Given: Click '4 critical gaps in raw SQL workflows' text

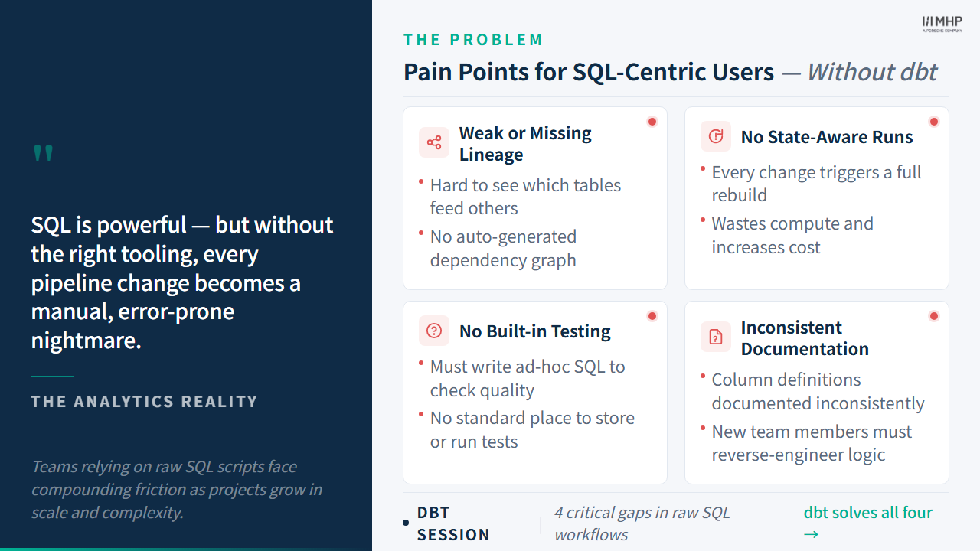Looking at the screenshot, I should [x=642, y=523].
